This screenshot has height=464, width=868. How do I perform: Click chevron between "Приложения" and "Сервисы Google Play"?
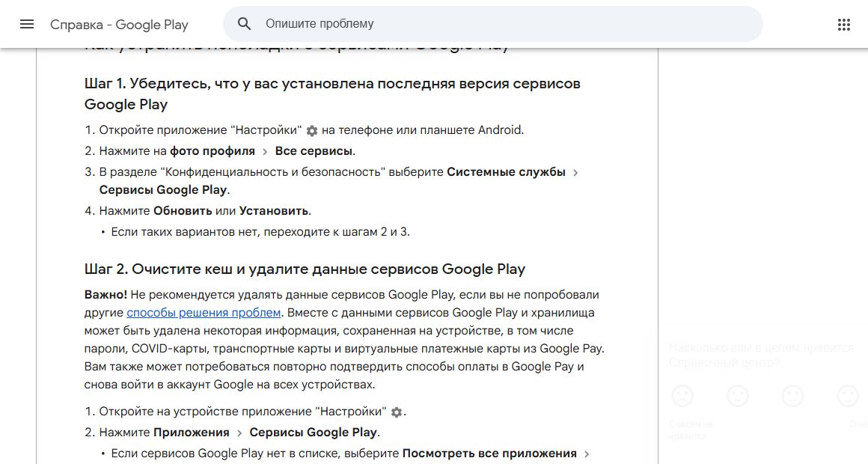click(x=239, y=433)
